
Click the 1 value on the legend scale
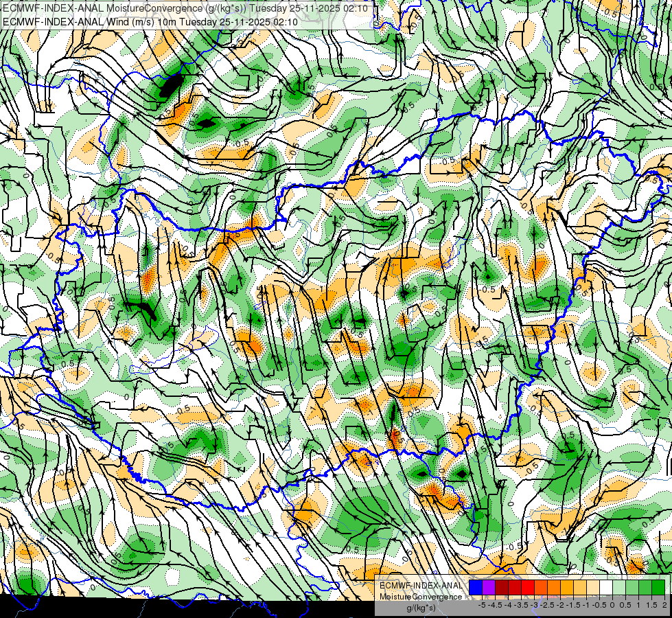coord(638,605)
